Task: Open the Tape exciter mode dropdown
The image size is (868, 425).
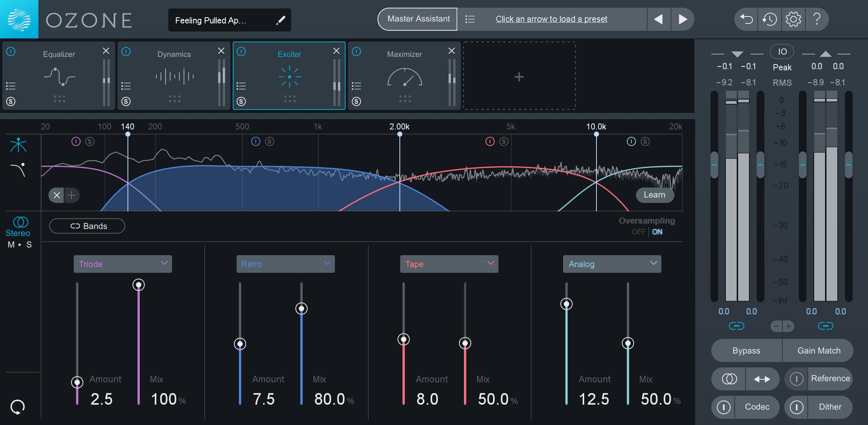Action: 449,264
